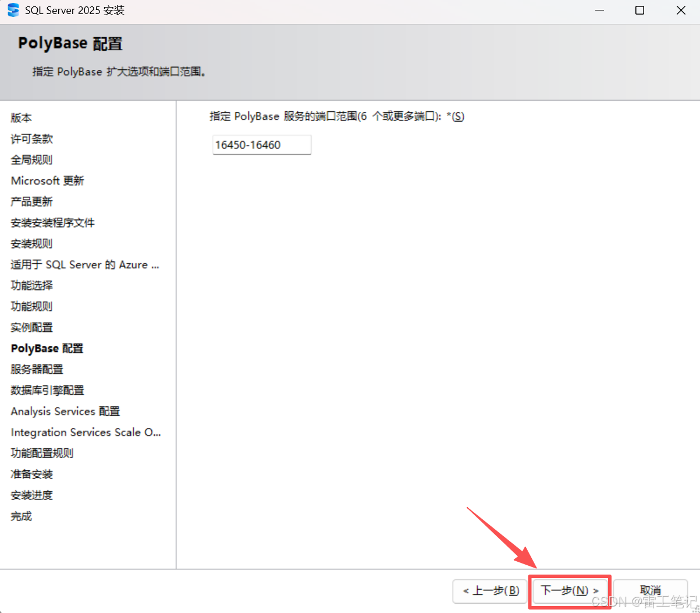Select the 适用于 SQL Server 的 Azure step
Viewport: 700px width, 613px height.
point(85,264)
